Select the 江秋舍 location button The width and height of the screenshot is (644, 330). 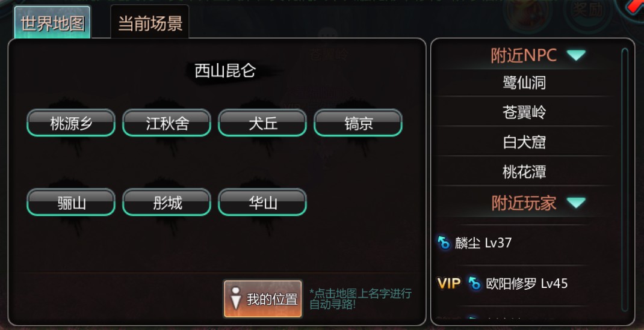pyautogui.click(x=167, y=123)
